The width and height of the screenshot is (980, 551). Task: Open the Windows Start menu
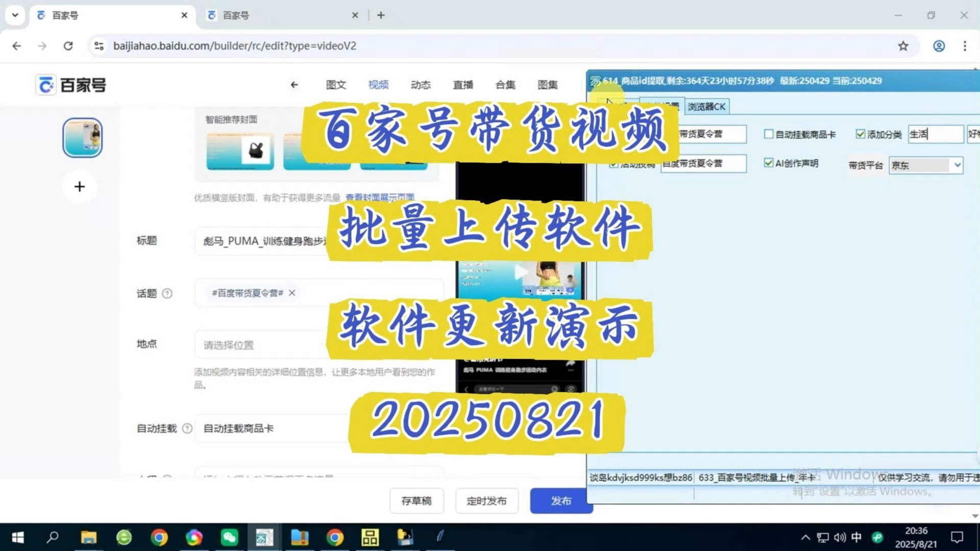17,537
